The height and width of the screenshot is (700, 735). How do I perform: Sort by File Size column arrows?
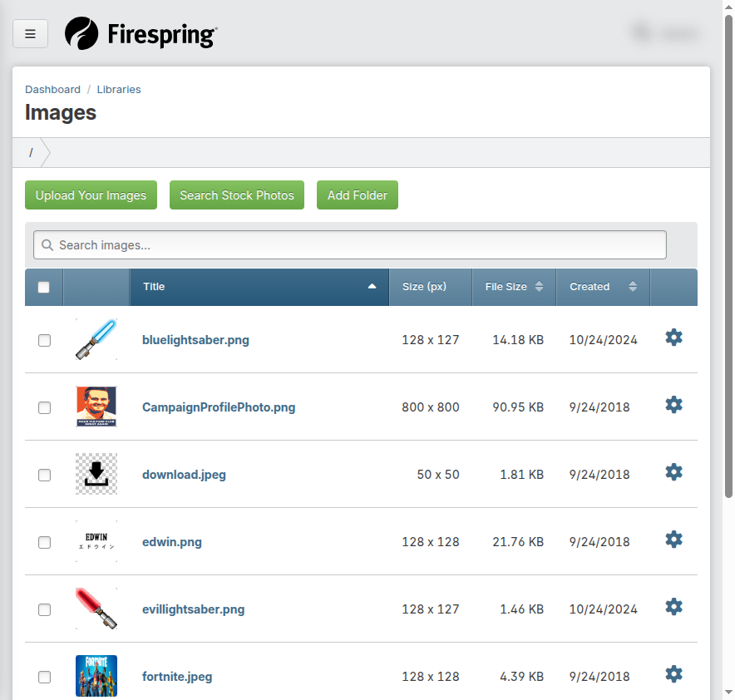(539, 286)
